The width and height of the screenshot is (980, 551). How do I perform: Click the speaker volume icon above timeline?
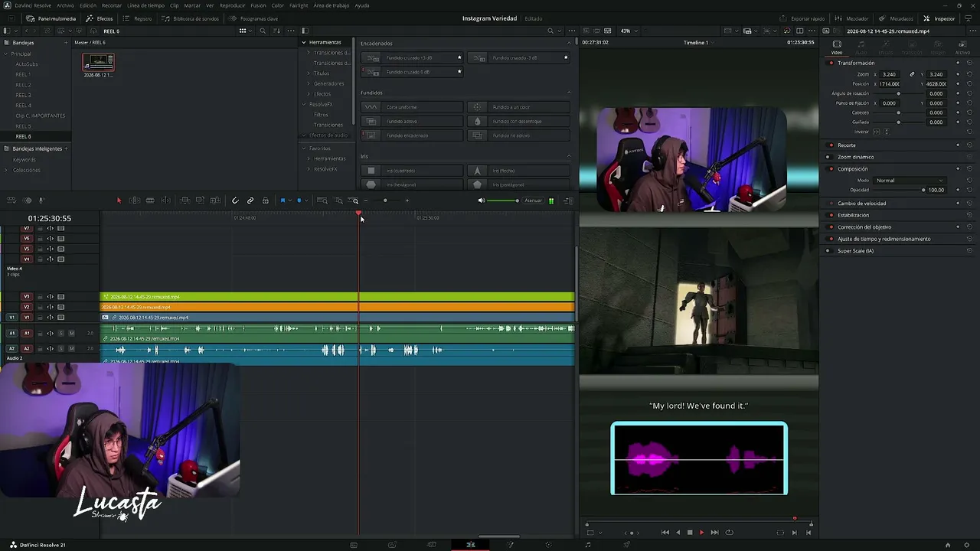pyautogui.click(x=482, y=201)
